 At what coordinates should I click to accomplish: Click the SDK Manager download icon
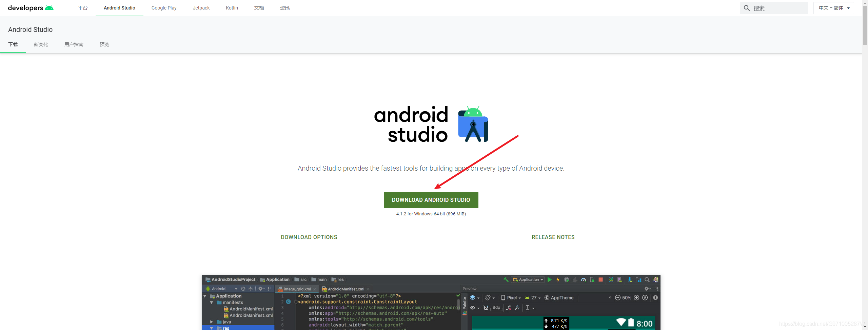tap(630, 279)
